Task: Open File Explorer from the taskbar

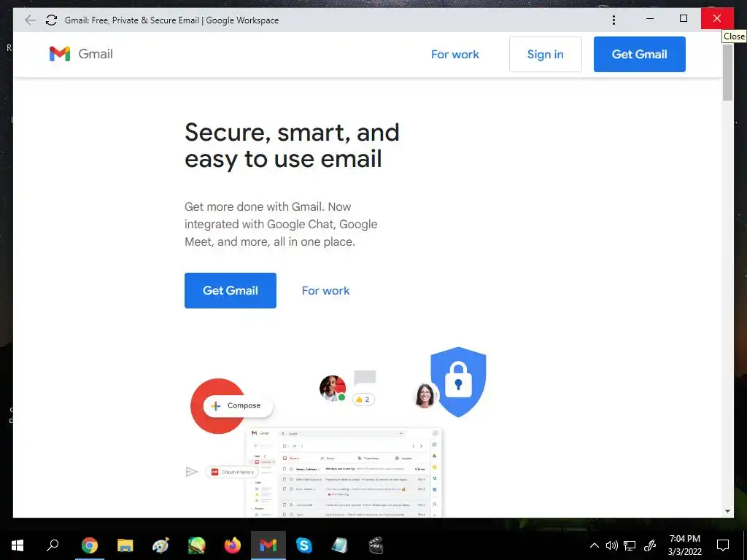Action: click(x=125, y=545)
